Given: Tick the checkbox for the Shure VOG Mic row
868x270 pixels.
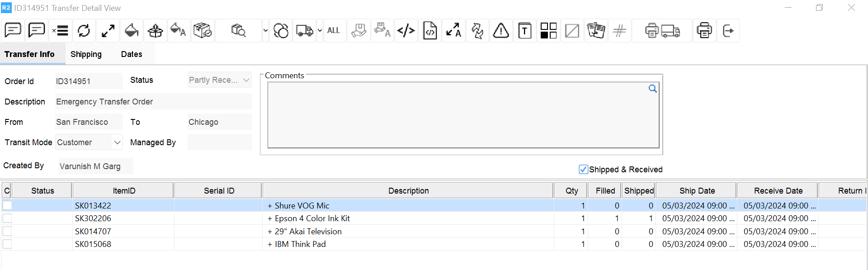Looking at the screenshot, I should [7, 206].
